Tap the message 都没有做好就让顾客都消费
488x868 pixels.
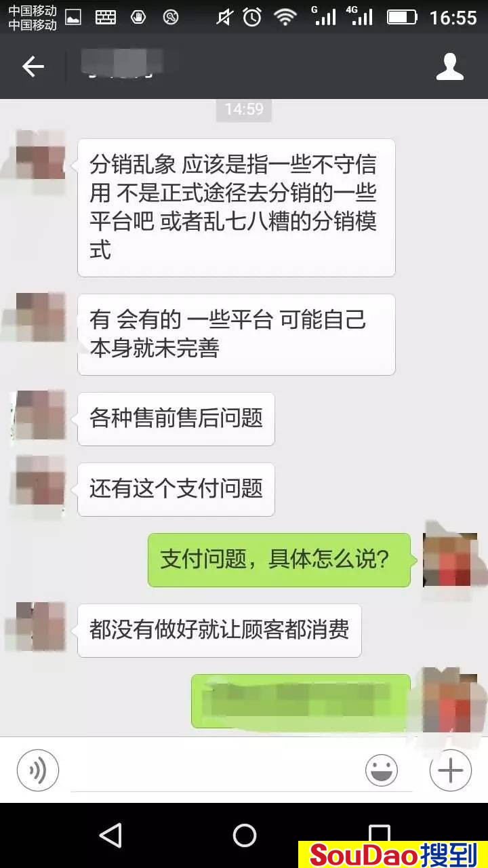(x=220, y=630)
